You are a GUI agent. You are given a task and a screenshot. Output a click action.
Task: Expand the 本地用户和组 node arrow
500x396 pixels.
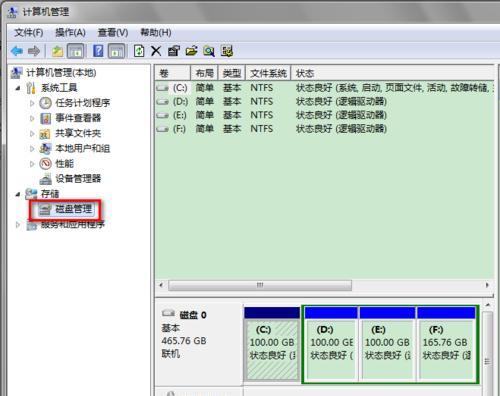tap(32, 149)
